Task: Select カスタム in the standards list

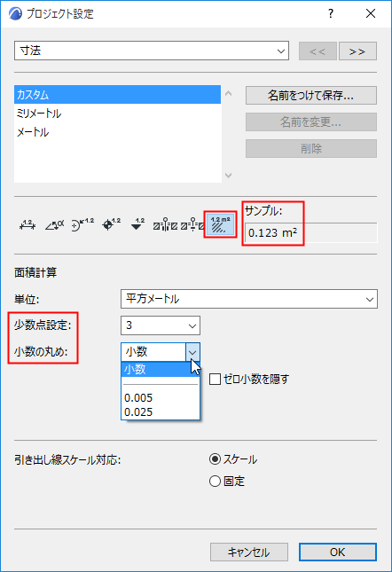Action: pyautogui.click(x=117, y=95)
